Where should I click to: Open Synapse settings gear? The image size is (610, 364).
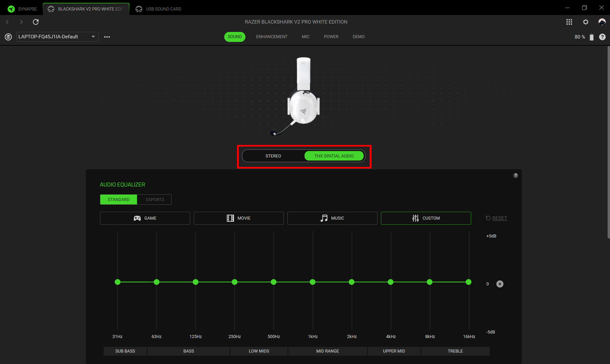coord(585,22)
